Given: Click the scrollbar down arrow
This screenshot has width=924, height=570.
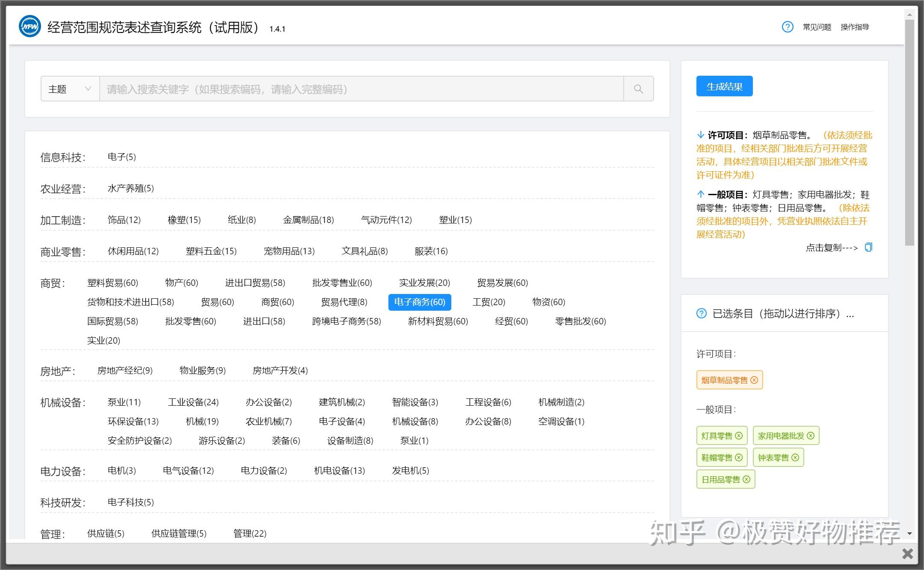Looking at the screenshot, I should [909, 533].
